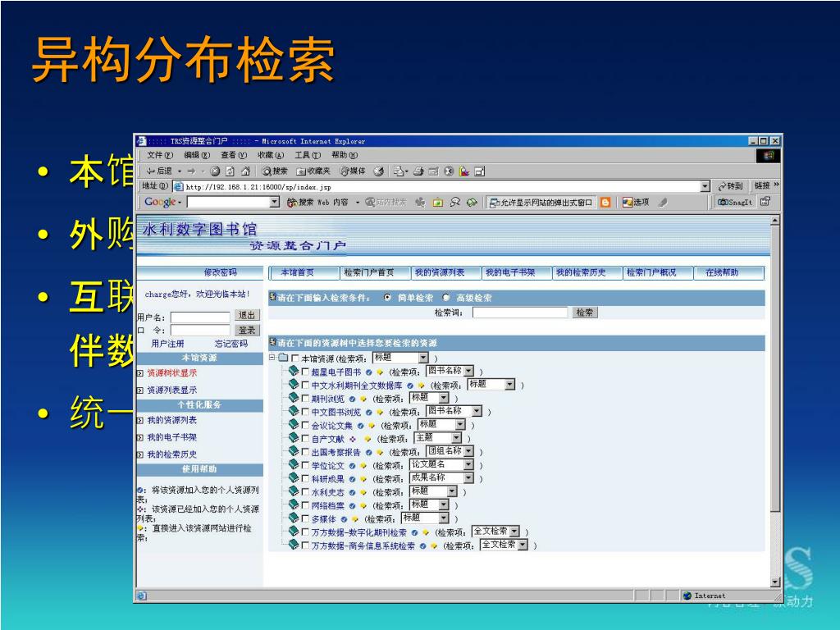The width and height of the screenshot is (840, 630).
Task: Click the 用户名 input field
Action: click(200, 317)
